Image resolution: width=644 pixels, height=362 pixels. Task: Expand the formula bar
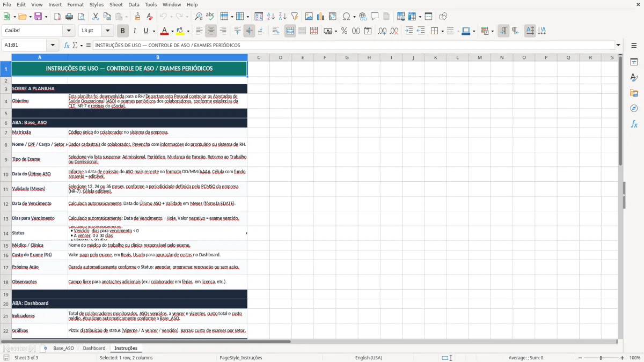(x=618, y=45)
